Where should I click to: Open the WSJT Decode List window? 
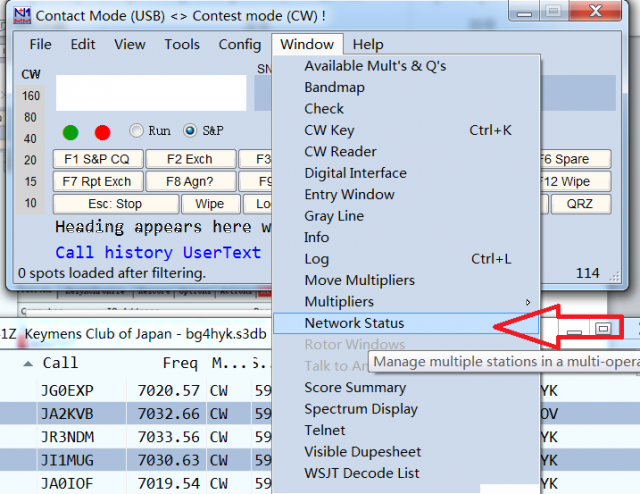point(406,473)
